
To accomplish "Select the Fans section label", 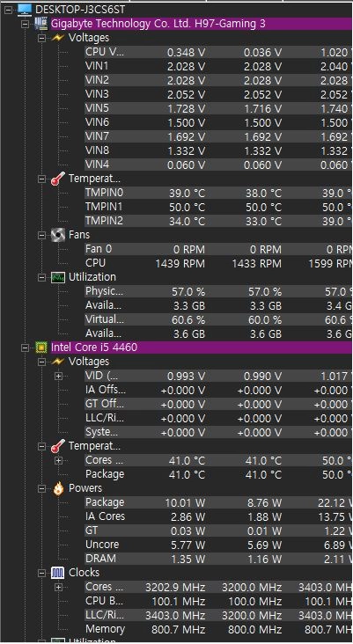I will pos(79,235).
